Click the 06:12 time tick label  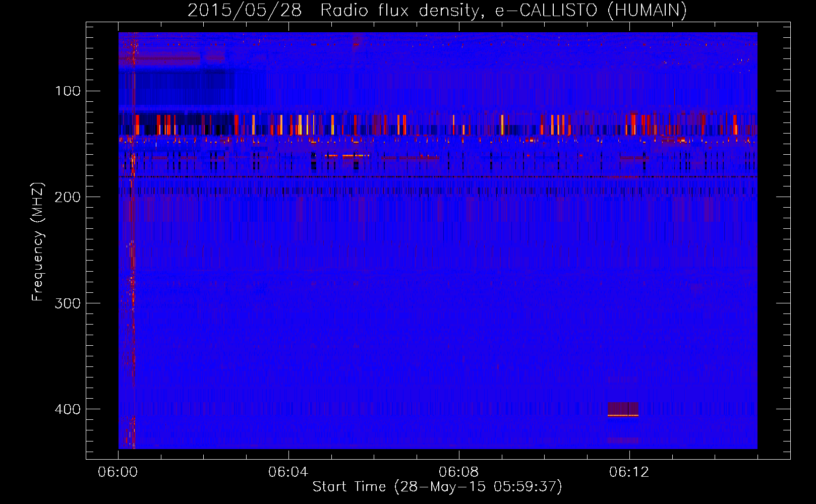click(629, 472)
